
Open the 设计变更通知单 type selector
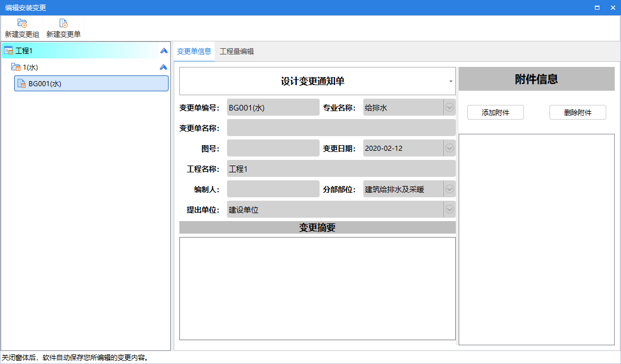[451, 81]
